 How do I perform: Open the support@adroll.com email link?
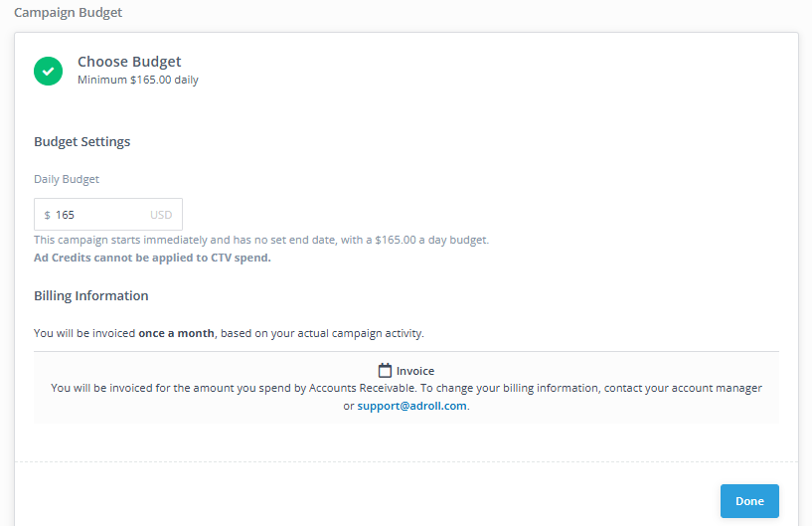(411, 406)
